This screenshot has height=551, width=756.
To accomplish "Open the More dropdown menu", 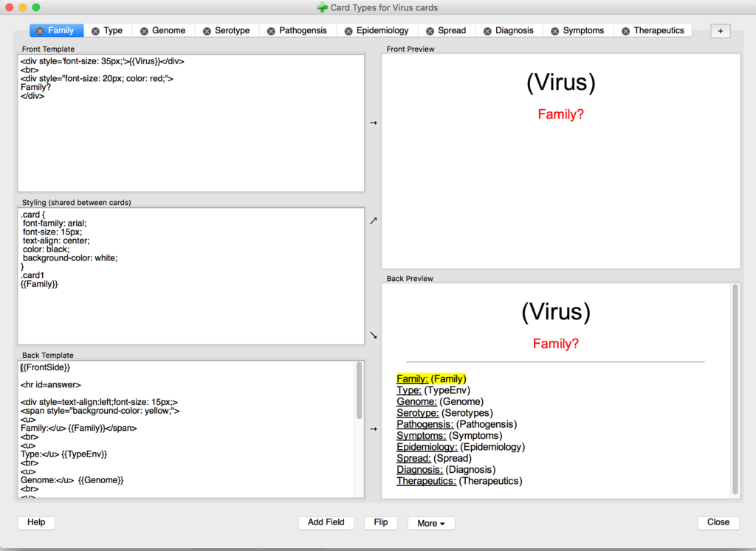I will [x=431, y=523].
